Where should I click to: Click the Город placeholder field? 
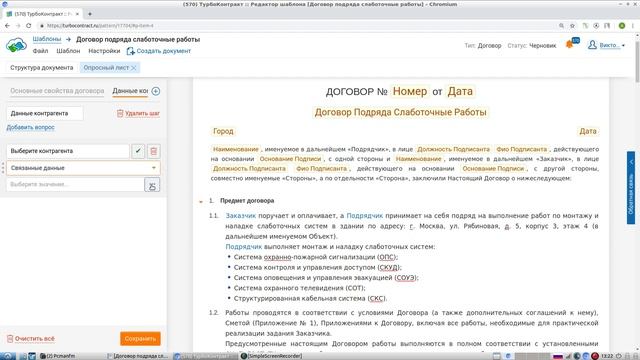tap(223, 131)
